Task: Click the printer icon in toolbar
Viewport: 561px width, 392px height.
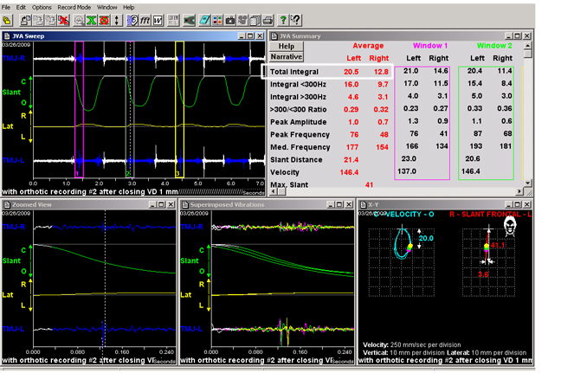Action: [x=268, y=19]
